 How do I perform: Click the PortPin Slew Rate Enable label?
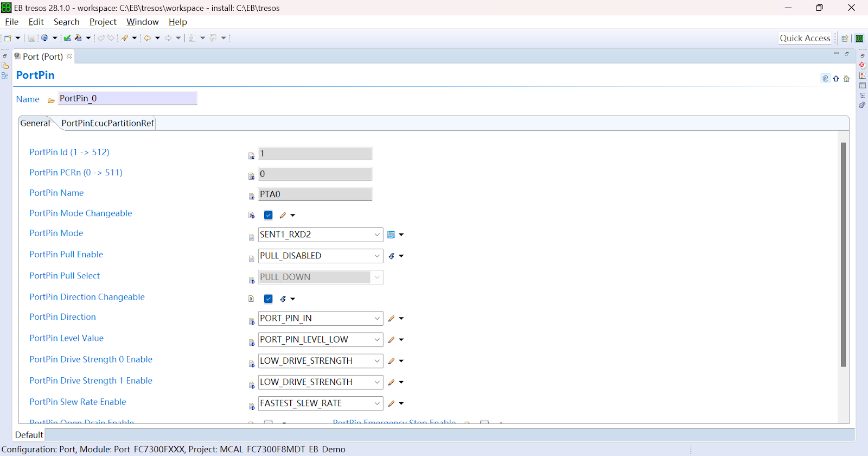click(x=78, y=402)
